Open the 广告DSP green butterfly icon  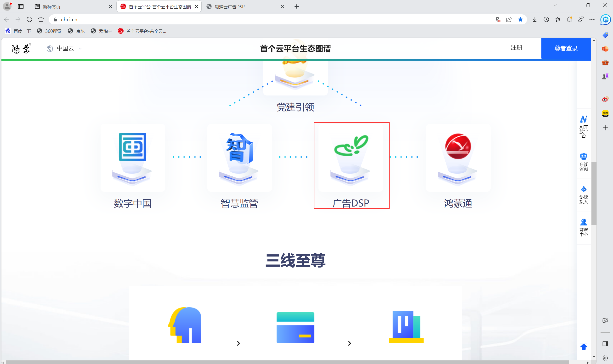(x=351, y=146)
